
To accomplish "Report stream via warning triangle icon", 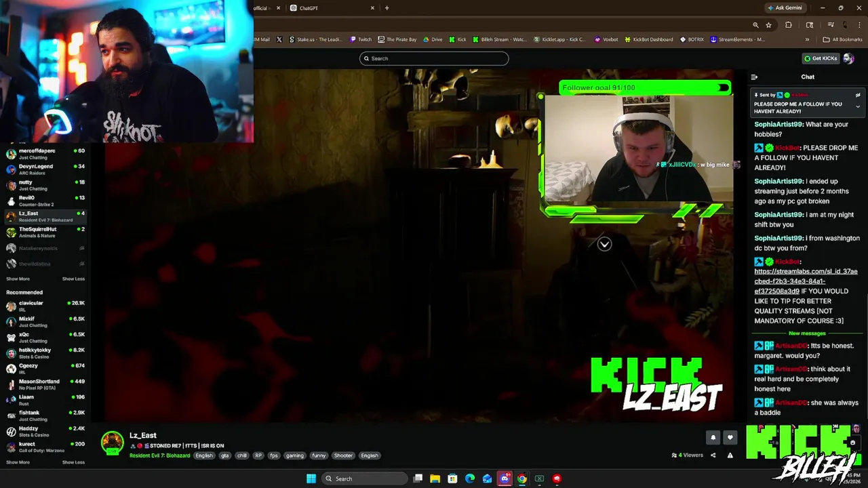I will click(730, 455).
